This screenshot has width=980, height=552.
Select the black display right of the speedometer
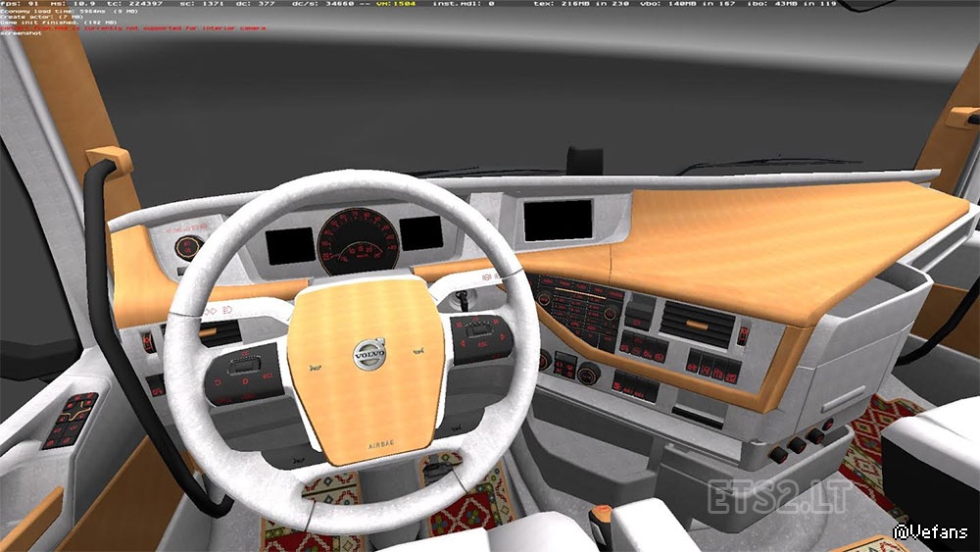point(421,232)
